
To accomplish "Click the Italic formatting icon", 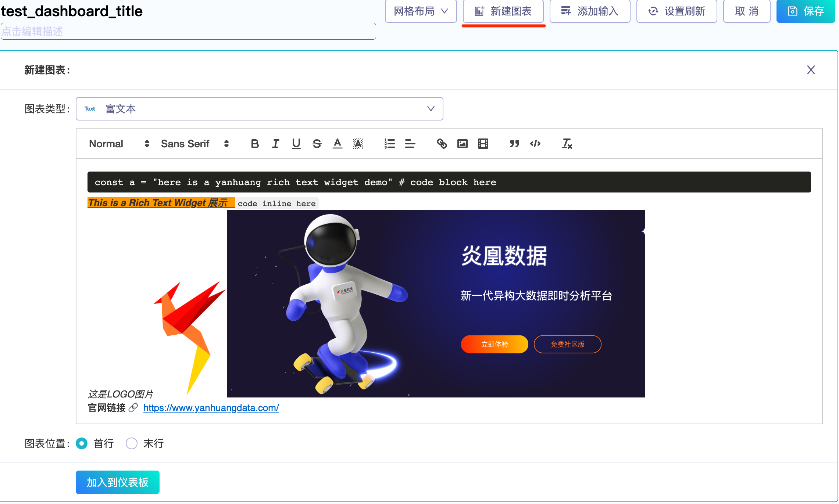I will pos(276,144).
